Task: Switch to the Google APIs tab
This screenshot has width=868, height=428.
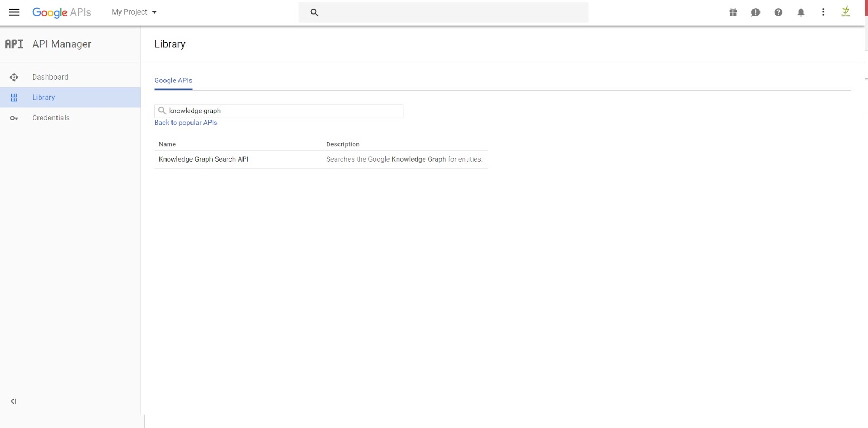Action: (173, 80)
